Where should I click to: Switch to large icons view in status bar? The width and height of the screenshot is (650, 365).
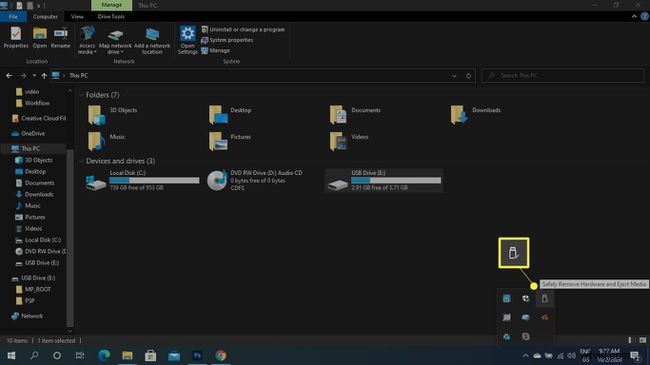click(643, 340)
